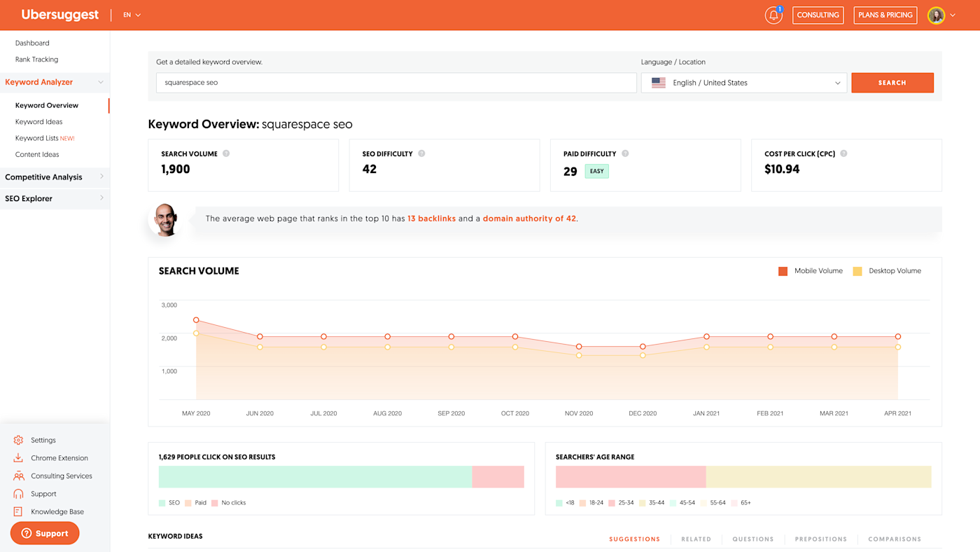The width and height of the screenshot is (980, 552).
Task: Switch to the Prepositions tab
Action: pyautogui.click(x=821, y=539)
